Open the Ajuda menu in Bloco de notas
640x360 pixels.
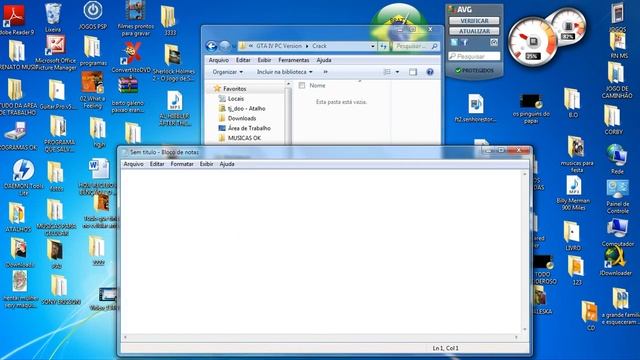click(x=227, y=164)
